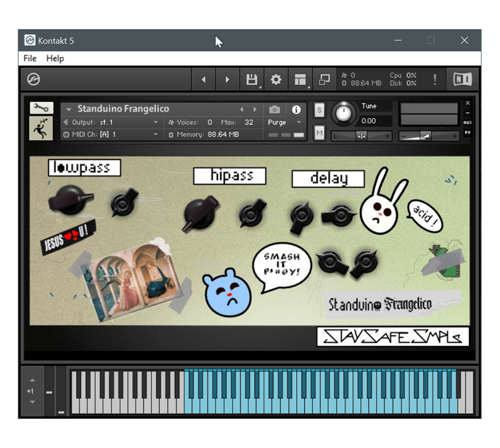Click the hipass label
Screen dimensions: 500x448
point(229,176)
